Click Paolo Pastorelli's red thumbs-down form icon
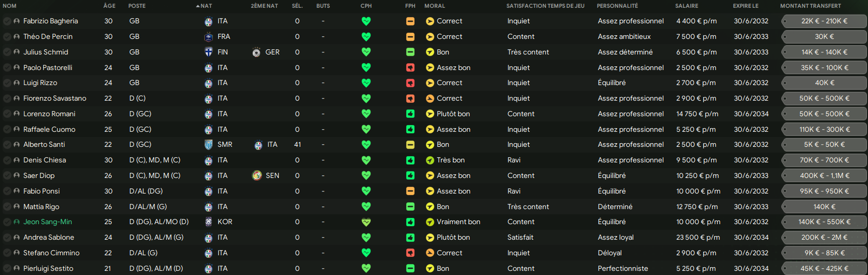 click(410, 68)
